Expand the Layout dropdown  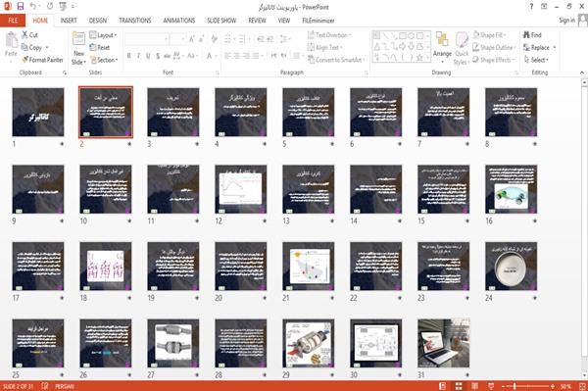click(x=103, y=35)
